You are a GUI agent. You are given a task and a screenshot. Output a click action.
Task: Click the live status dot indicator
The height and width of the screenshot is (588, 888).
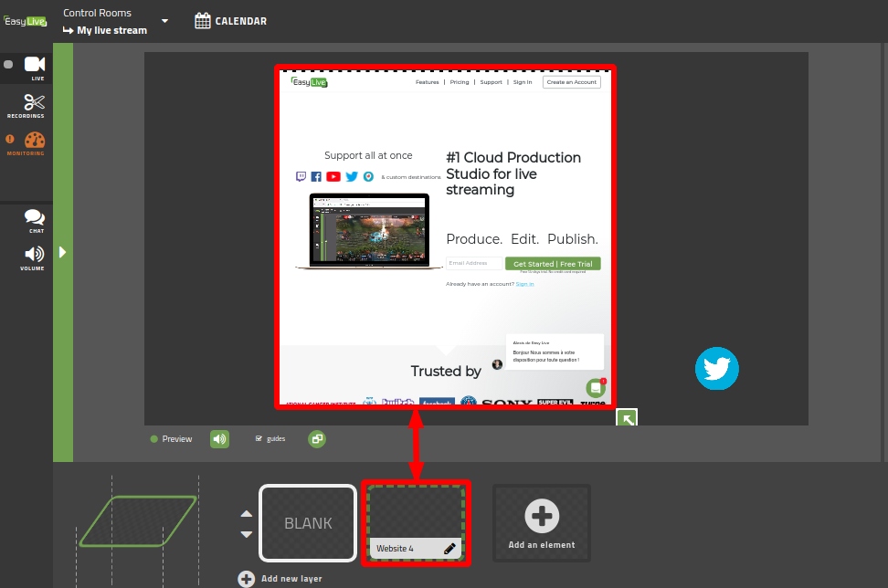(8, 65)
